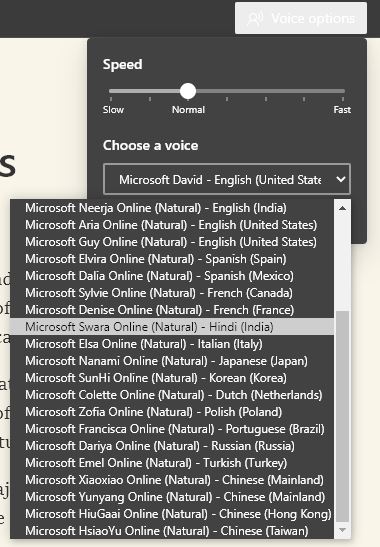Select highlighted Microsoft Swara Online - Hindi (India)
The width and height of the screenshot is (380, 547).
(172, 327)
